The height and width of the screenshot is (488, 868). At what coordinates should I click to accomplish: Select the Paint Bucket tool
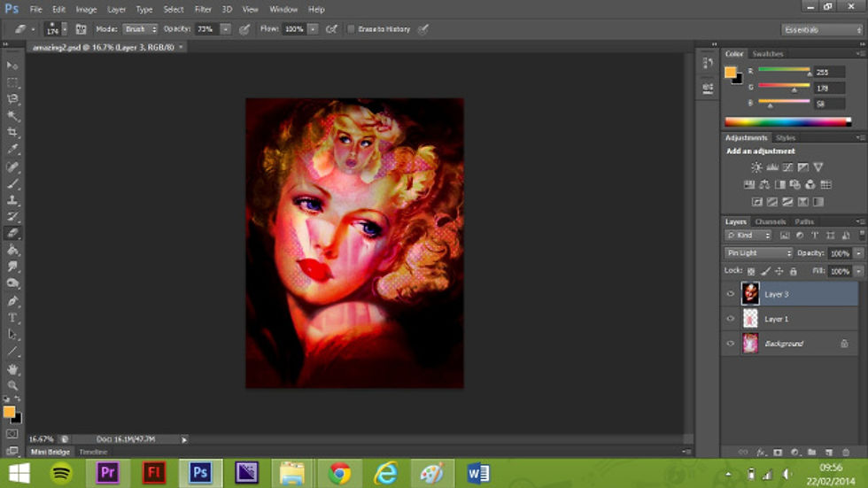coord(12,250)
